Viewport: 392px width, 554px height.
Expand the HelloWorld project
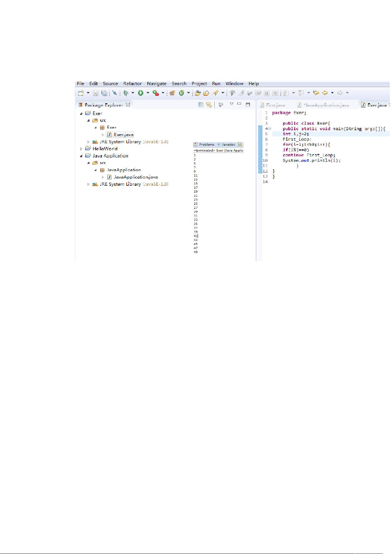81,149
